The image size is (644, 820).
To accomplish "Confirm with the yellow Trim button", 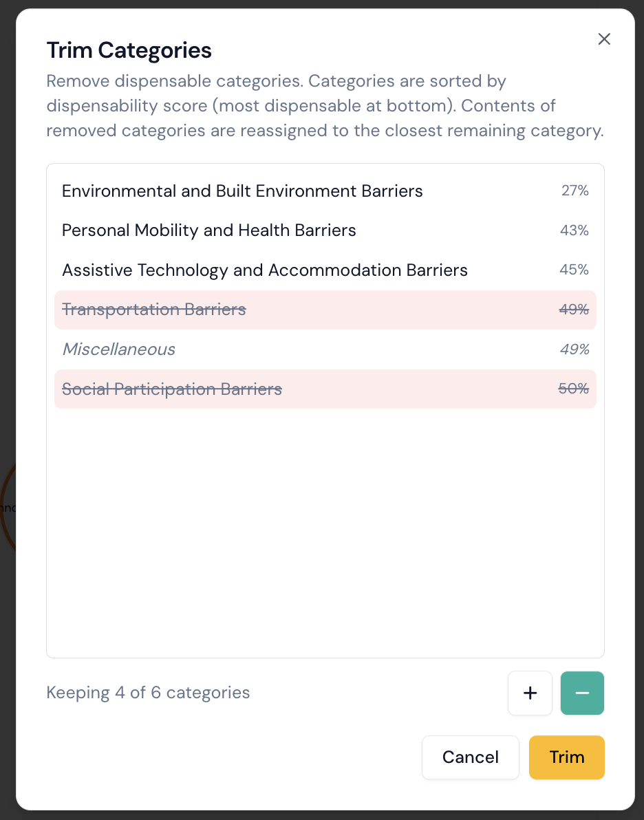I will [x=566, y=757].
